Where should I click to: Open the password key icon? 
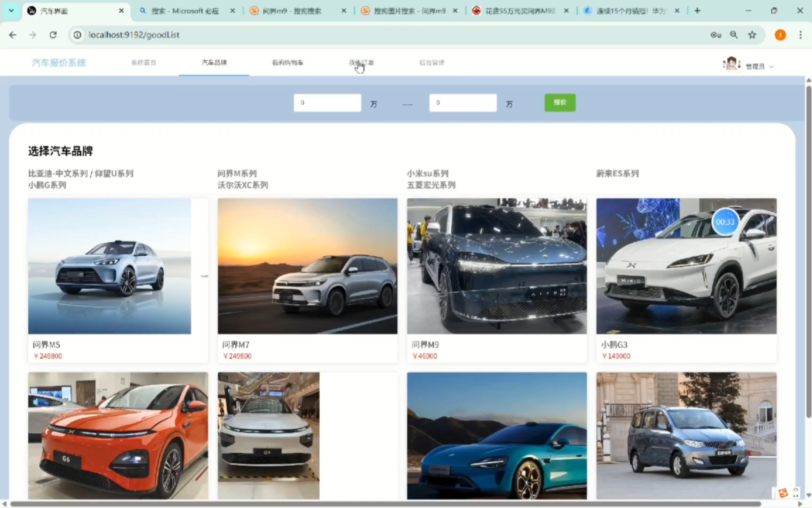pos(716,35)
